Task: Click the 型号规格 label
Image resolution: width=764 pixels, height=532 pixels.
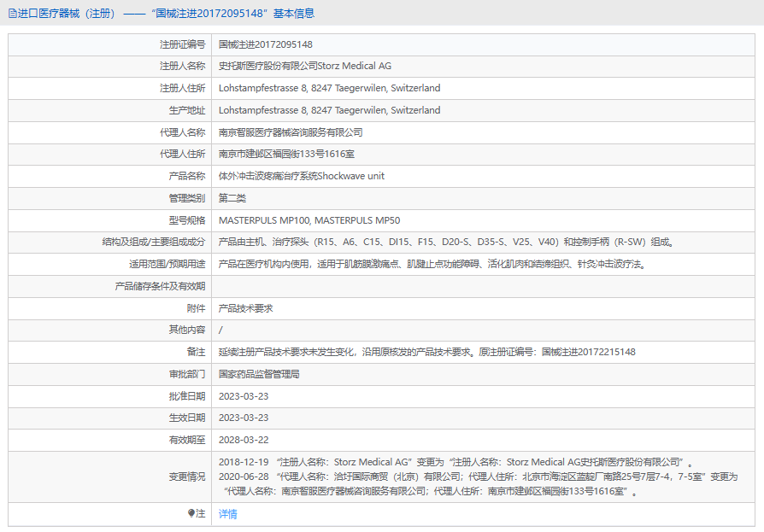Action: (187, 220)
